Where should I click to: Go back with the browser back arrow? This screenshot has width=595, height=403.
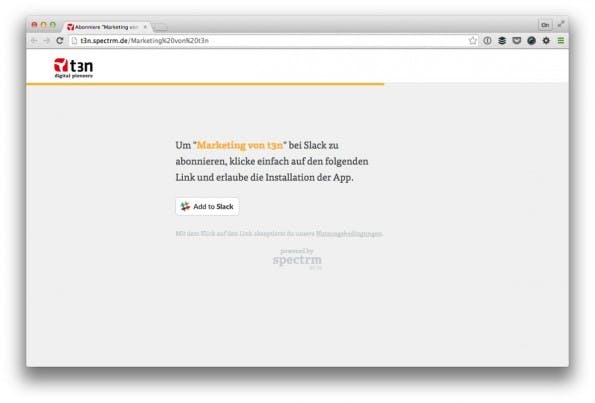tap(34, 41)
